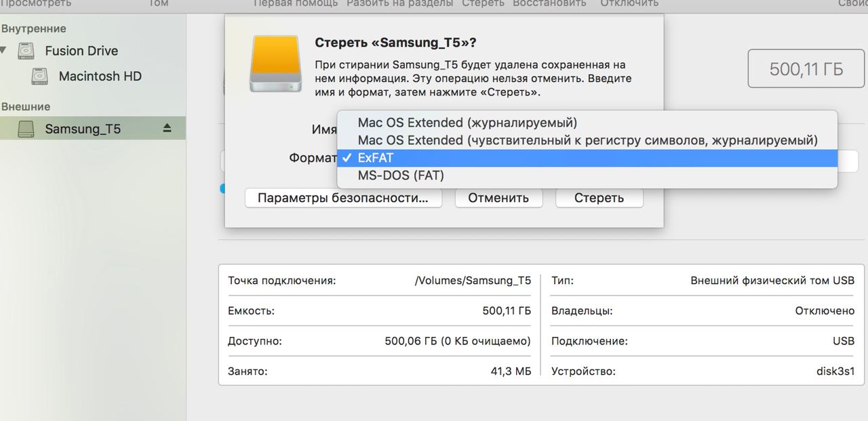Viewport: 868px width, 421px height.
Task: Click Первая помощь toolbar item
Action: click(x=296, y=3)
